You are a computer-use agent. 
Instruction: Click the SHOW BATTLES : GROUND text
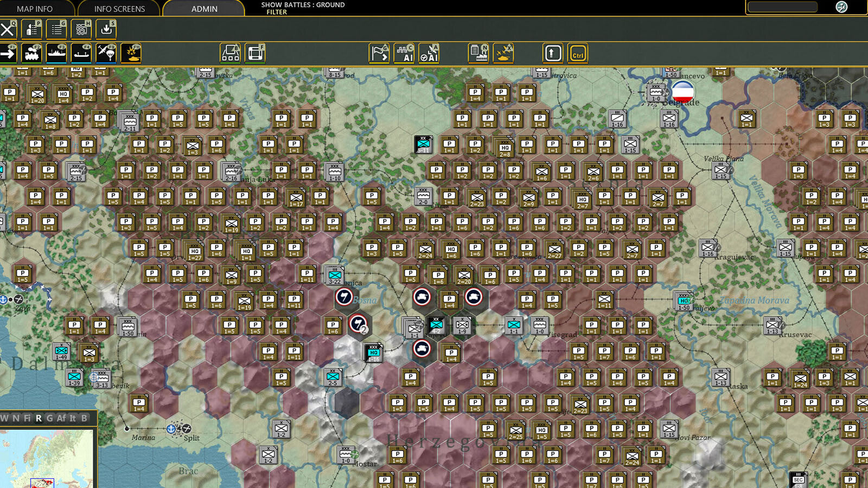(x=303, y=4)
